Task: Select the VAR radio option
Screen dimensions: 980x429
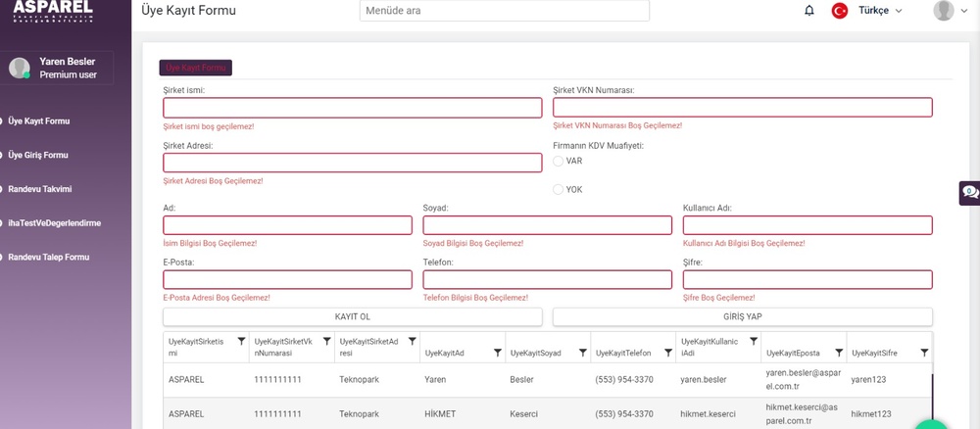Action: click(559, 161)
